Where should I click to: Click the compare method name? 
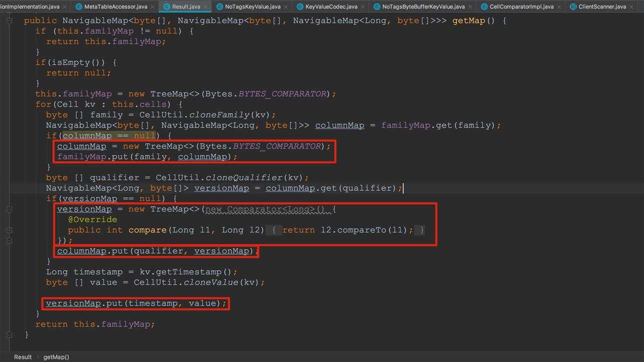click(x=147, y=230)
